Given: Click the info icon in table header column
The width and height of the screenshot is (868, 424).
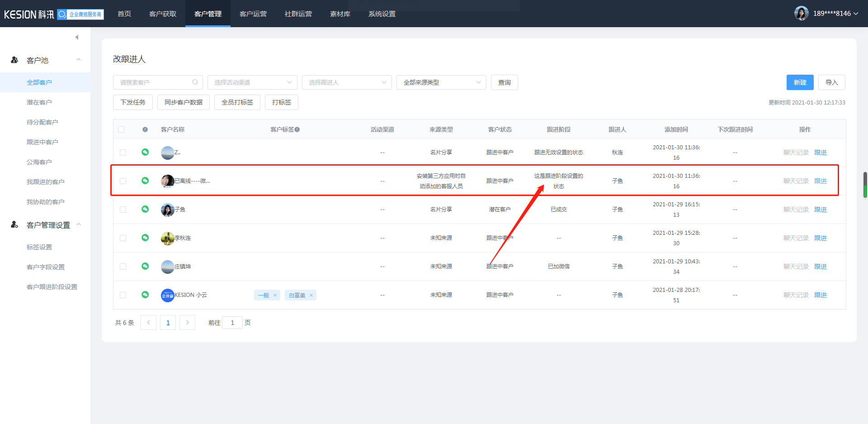Looking at the screenshot, I should (145, 129).
